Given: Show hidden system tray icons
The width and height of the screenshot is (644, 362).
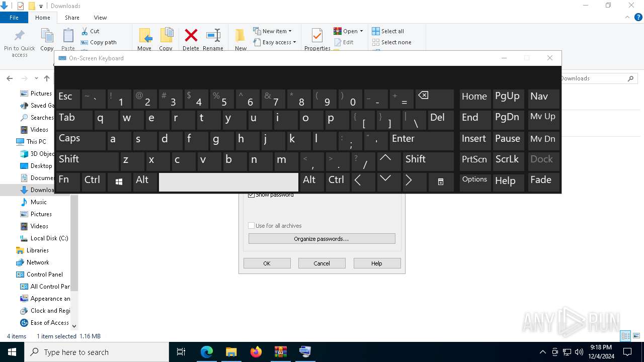Looking at the screenshot, I should (x=542, y=352).
